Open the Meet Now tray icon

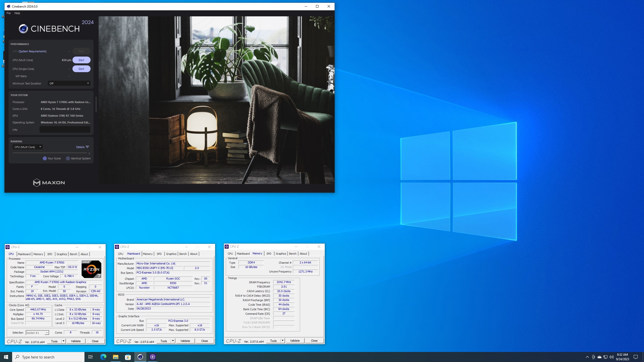click(x=593, y=357)
